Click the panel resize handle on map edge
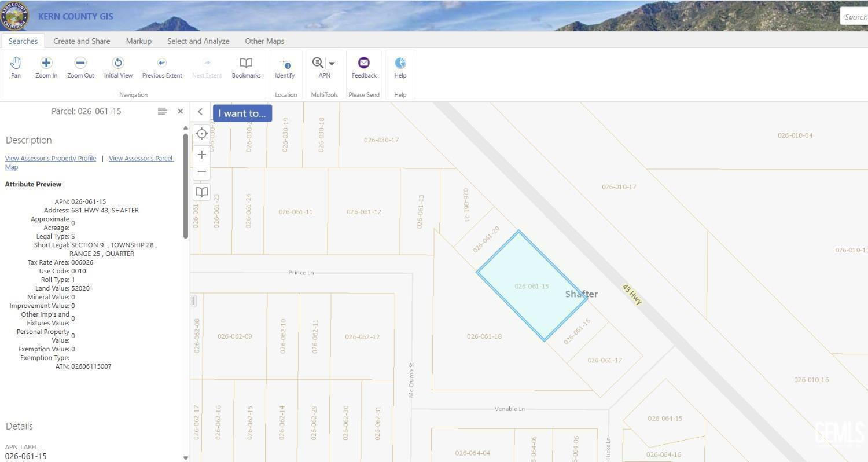Image resolution: width=868 pixels, height=462 pixels. coord(193,300)
